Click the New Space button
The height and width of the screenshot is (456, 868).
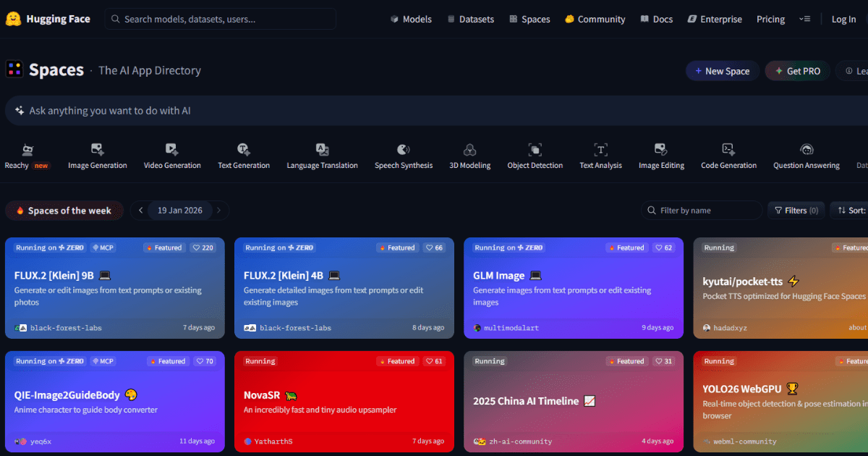point(722,70)
